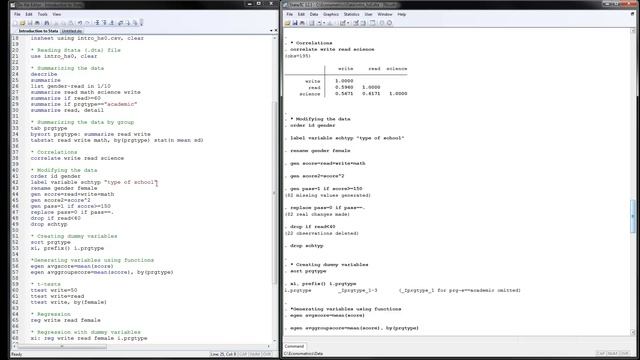Image resolution: width=640 pixels, height=360 pixels.
Task: Open Edit menu in Do-file Editor
Action: tap(29, 14)
